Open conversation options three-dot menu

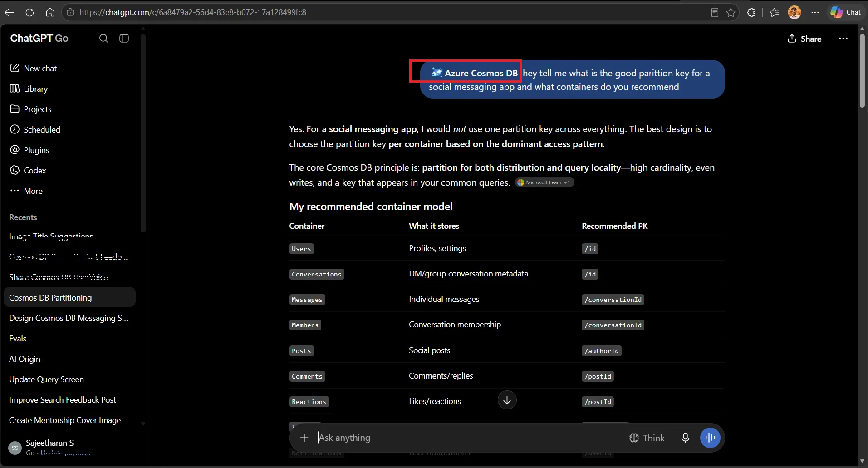[843, 39]
